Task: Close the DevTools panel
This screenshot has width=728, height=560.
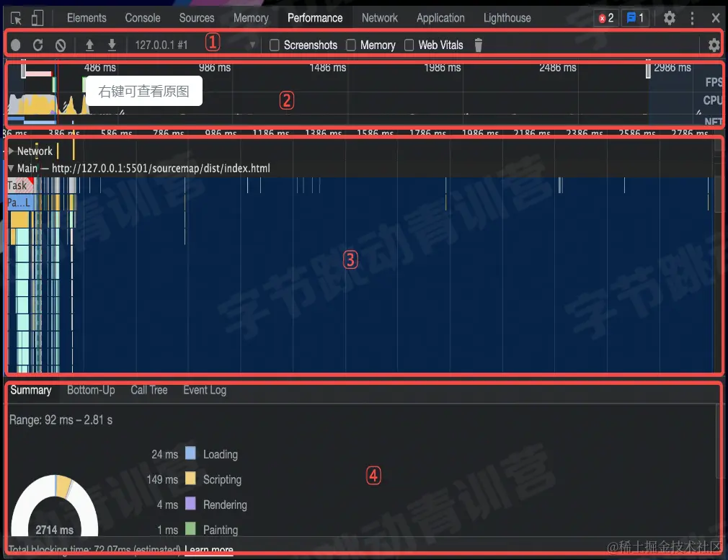Action: pyautogui.click(x=716, y=18)
